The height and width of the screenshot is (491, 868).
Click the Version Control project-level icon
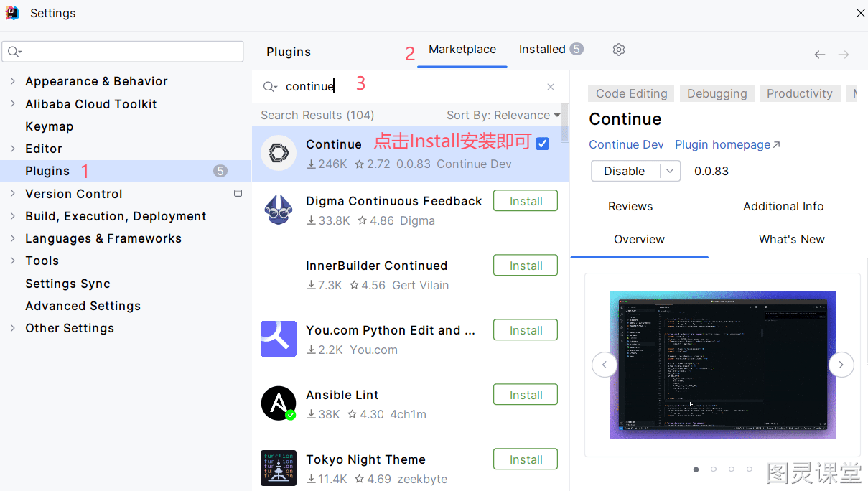click(x=238, y=193)
